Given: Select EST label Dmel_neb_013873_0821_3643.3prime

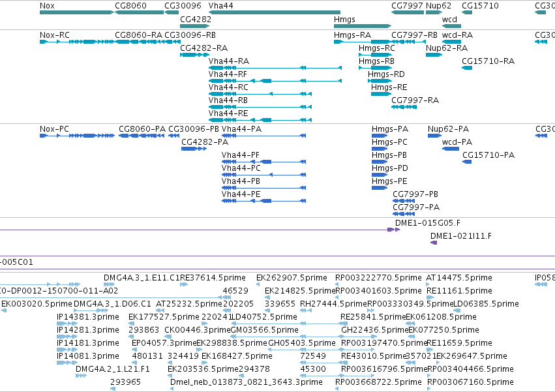Looking at the screenshot, I should pyautogui.click(x=247, y=382).
